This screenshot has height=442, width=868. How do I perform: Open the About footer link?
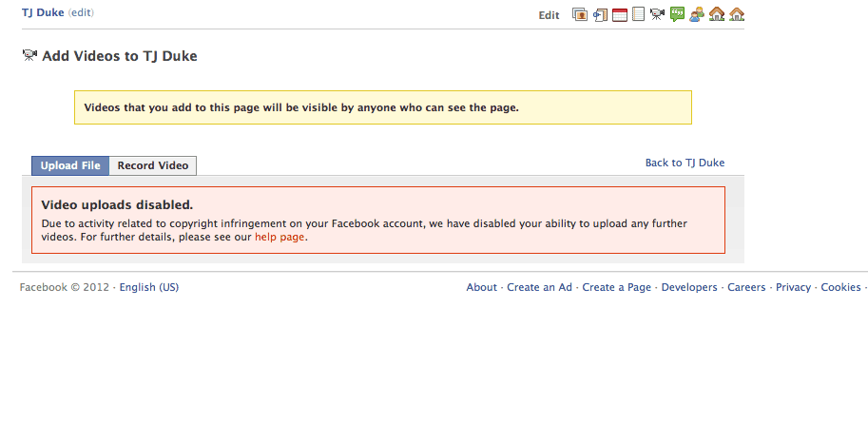[482, 287]
